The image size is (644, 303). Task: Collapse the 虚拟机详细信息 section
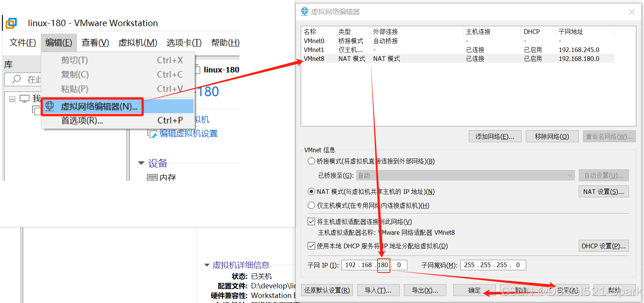(x=207, y=265)
